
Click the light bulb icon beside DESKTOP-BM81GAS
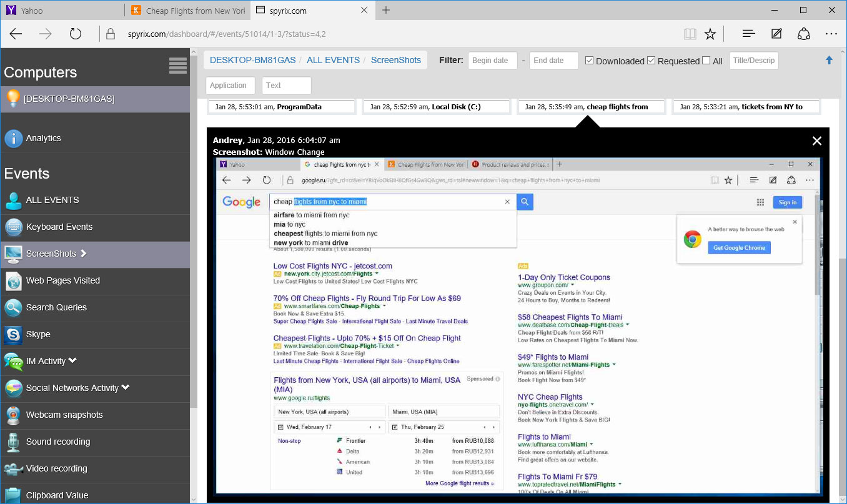12,99
